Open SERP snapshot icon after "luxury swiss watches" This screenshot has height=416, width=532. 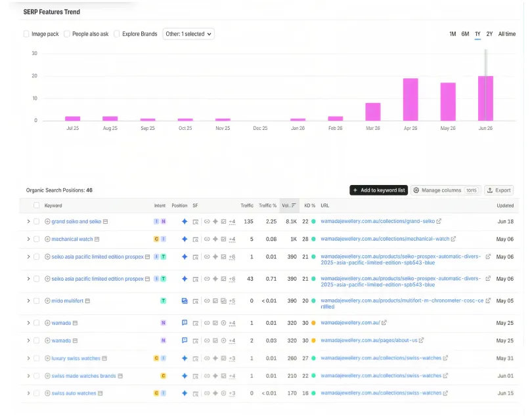pyautogui.click(x=104, y=358)
